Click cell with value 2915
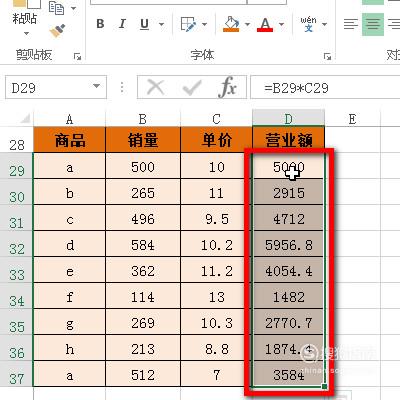The image size is (400, 400). pos(289,192)
